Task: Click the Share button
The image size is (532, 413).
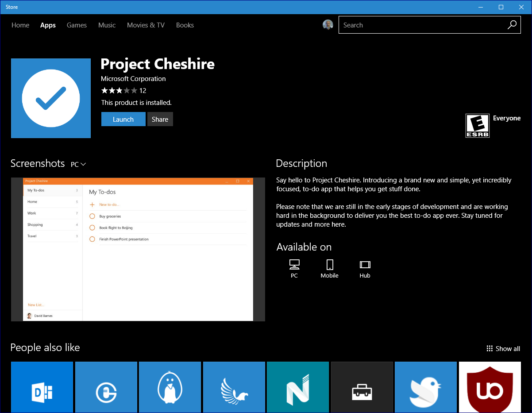Action: [160, 119]
